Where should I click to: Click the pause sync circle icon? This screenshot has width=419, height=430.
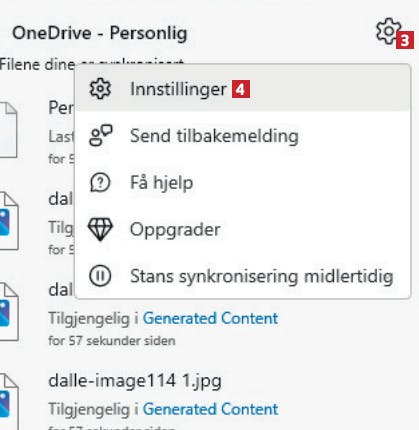[100, 276]
